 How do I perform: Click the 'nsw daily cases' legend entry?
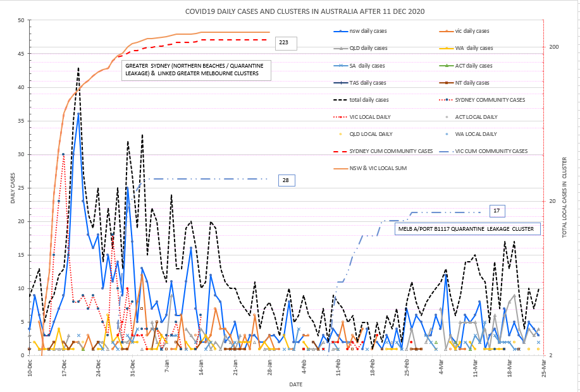[360, 31]
